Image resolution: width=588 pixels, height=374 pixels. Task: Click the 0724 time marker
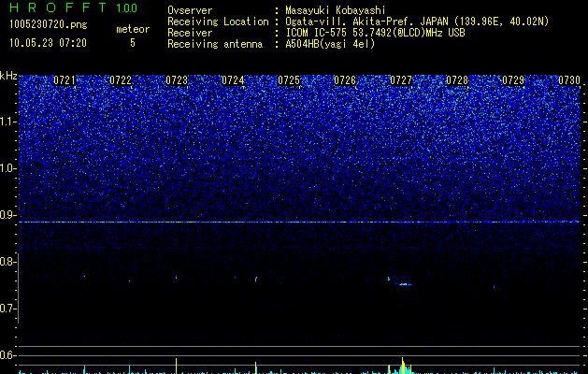point(233,80)
